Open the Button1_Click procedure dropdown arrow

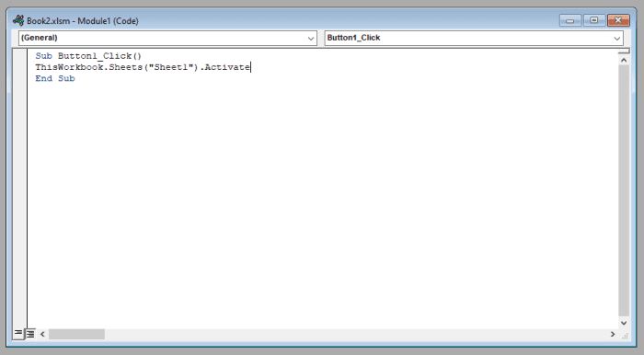tap(617, 39)
